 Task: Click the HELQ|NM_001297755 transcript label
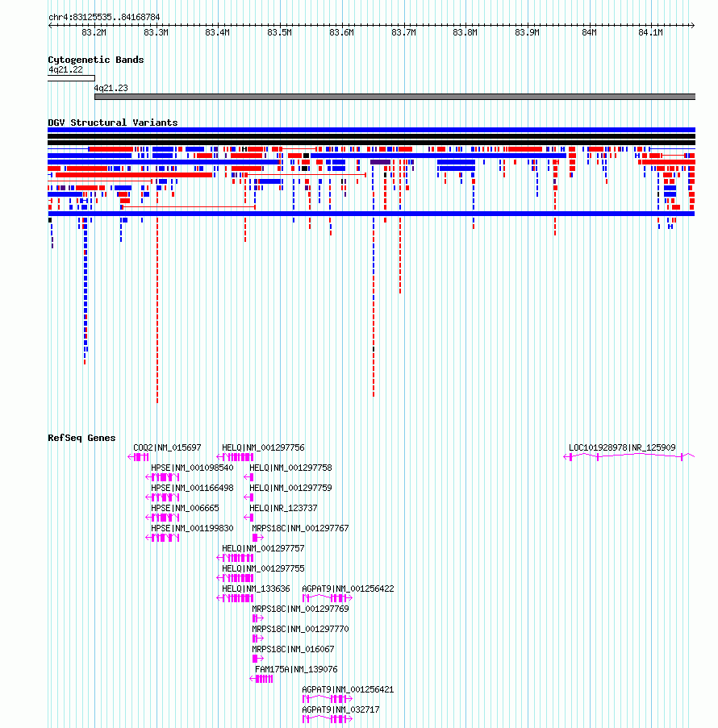point(263,568)
